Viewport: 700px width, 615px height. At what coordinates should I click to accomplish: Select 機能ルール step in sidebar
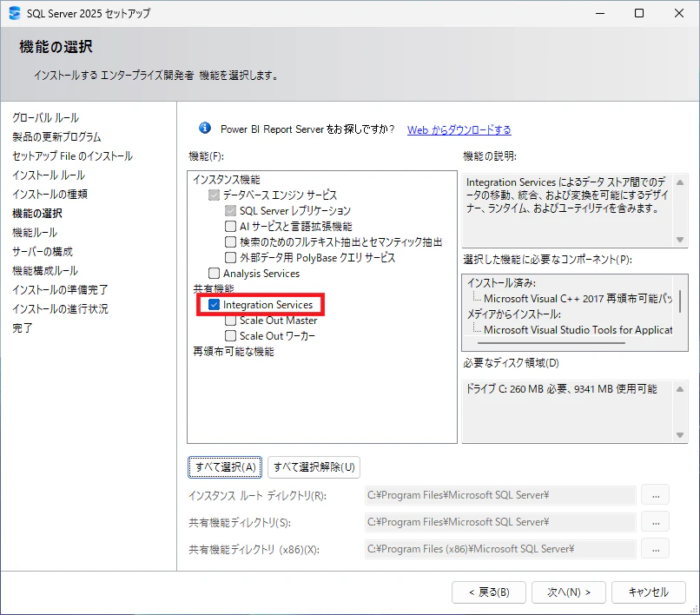click(x=35, y=233)
